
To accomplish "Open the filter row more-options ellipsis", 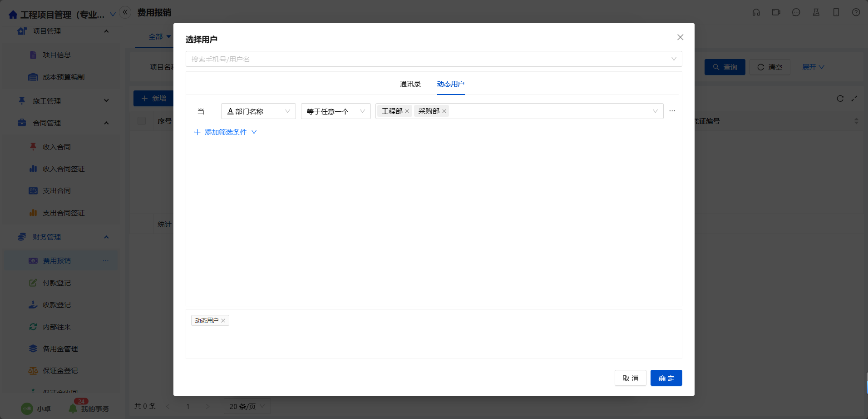I will coord(672,111).
